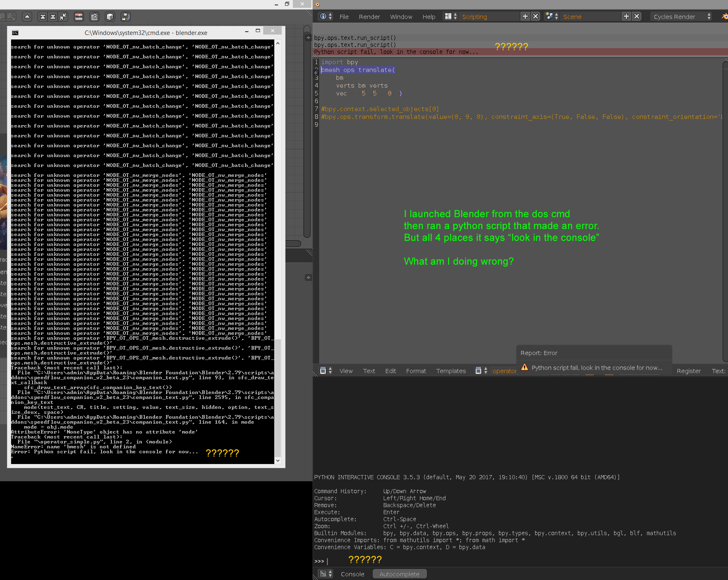728x580 pixels.
Task: Click the warning triangle in the Report Error popup
Action: [x=525, y=367]
